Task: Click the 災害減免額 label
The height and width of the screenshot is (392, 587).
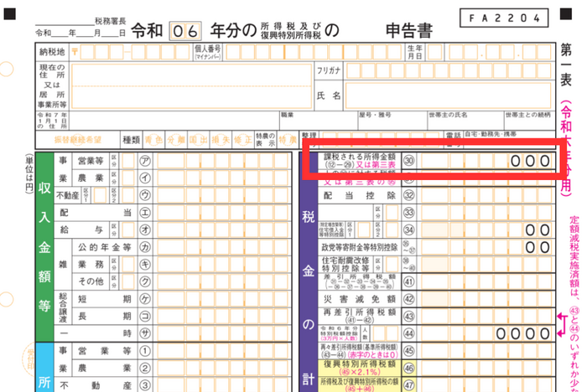Action: pyautogui.click(x=360, y=299)
